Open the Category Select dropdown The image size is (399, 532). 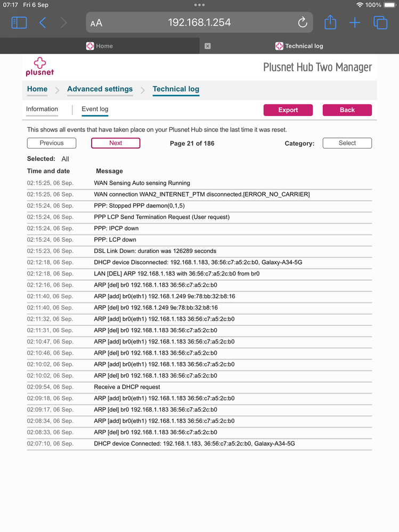click(x=347, y=143)
